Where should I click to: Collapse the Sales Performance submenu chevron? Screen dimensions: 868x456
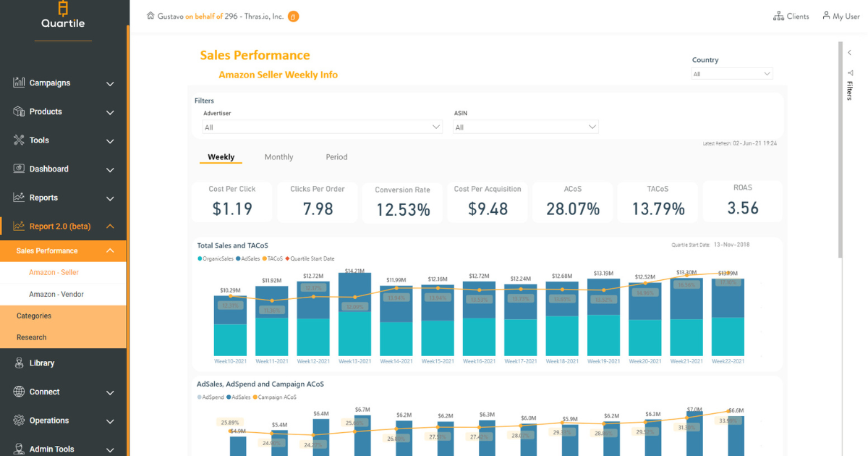pos(110,251)
